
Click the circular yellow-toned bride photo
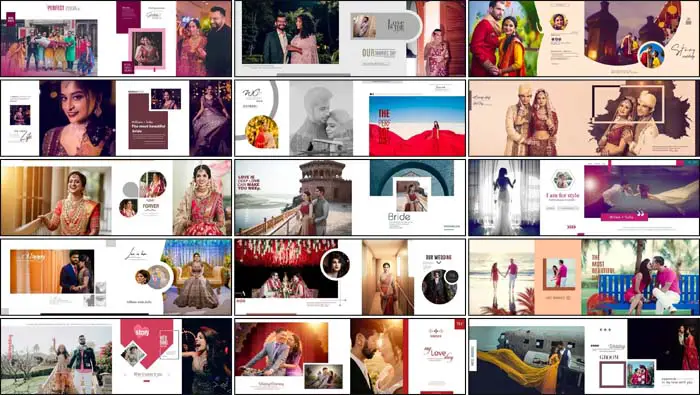pyautogui.click(x=262, y=132)
